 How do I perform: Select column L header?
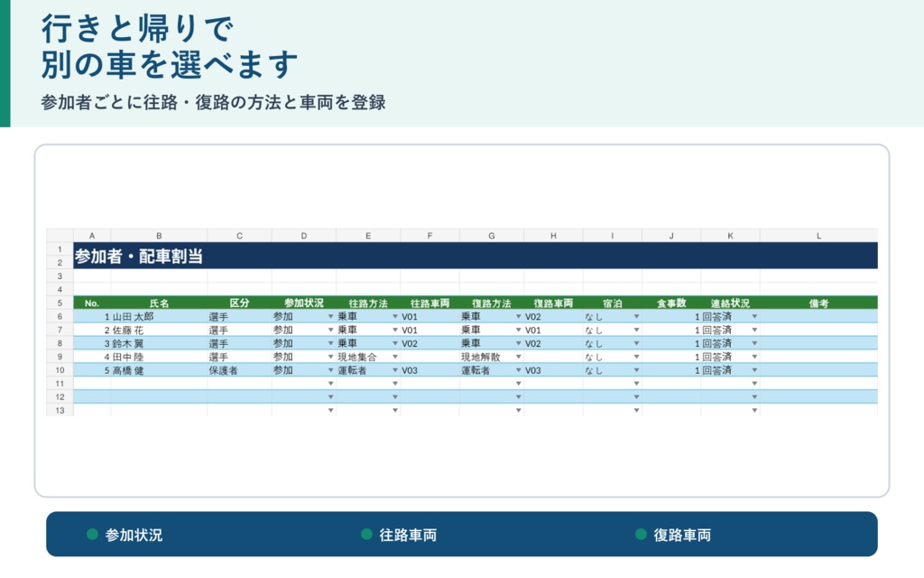tap(818, 236)
